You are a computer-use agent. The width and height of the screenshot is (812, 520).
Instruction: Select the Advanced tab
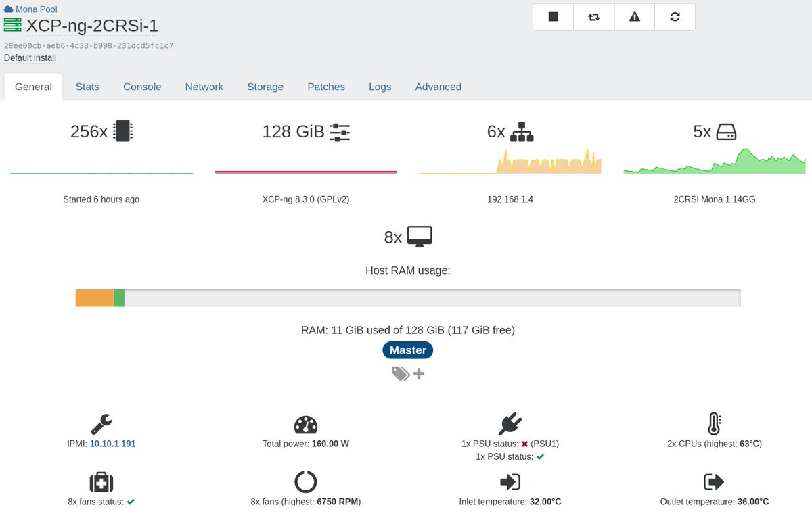[438, 87]
